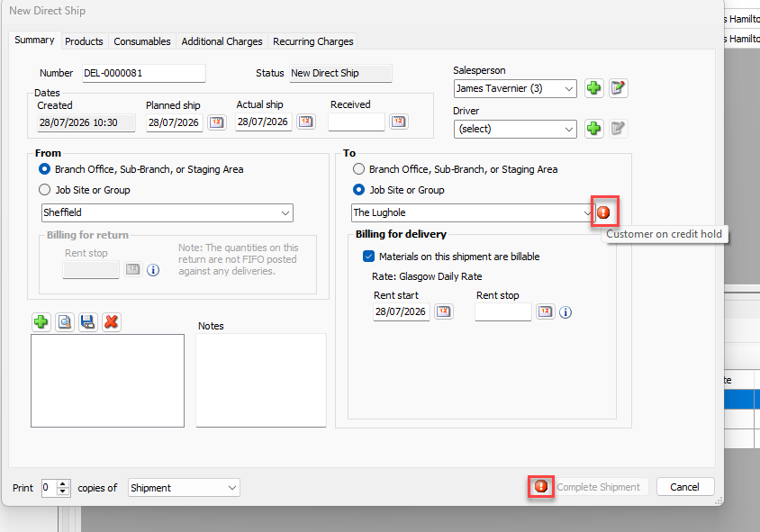Show info about return Rent stop
The image size is (760, 532).
point(153,270)
